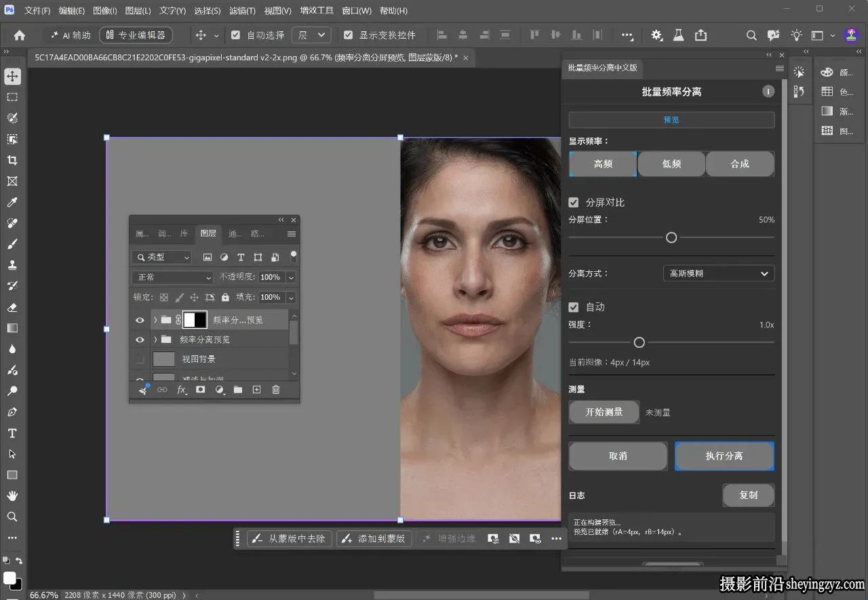Open the 滤镜(T) menu

[x=242, y=11]
